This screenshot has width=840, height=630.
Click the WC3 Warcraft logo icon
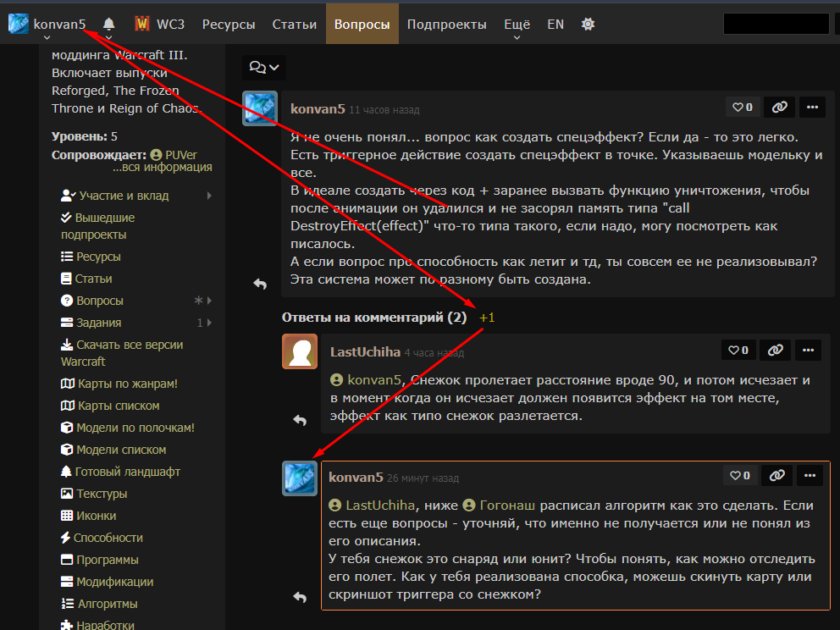[142, 24]
